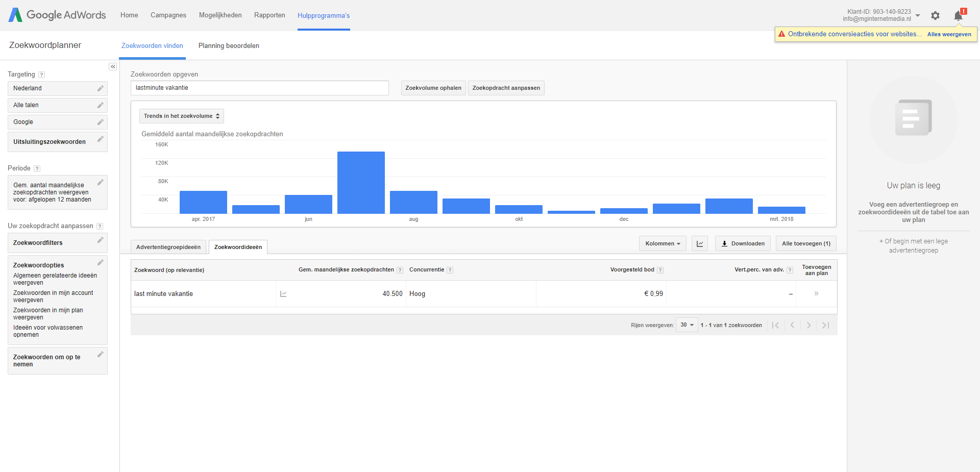
Task: Click Alles weergeven notification link
Action: tap(949, 35)
